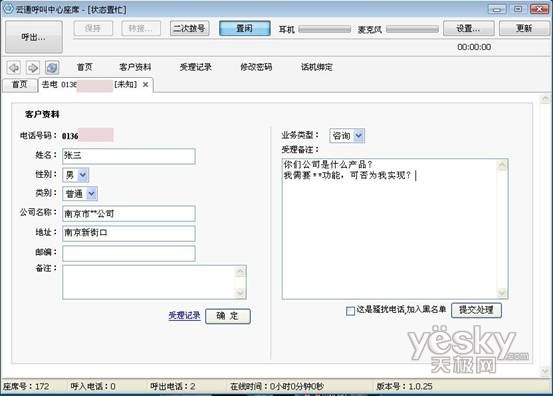Click the app icon in title bar
Screen dimensions: 553x396
(x=8, y=8)
